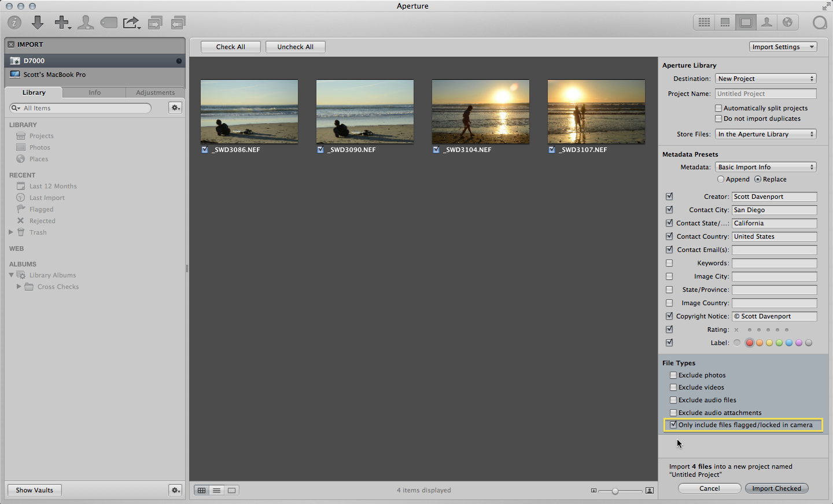Enable the Keywords metadata checkbox
Screen dimensions: 833x504
click(669, 263)
